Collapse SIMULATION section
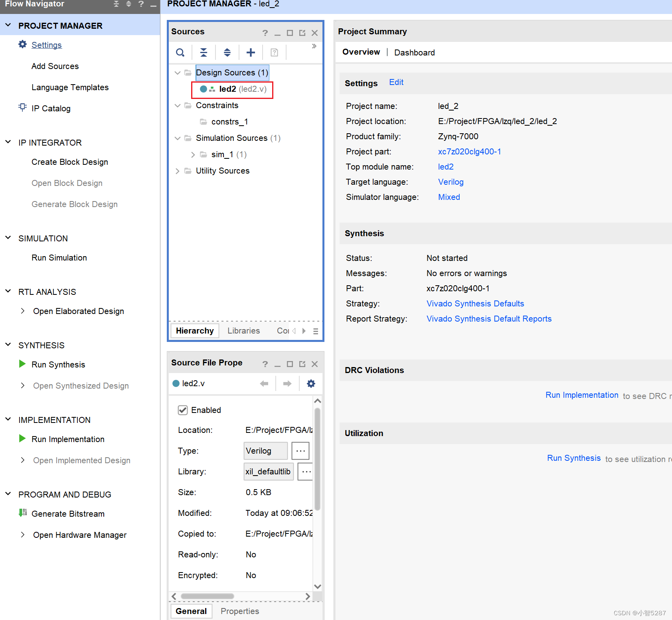672x620 pixels. (x=8, y=238)
